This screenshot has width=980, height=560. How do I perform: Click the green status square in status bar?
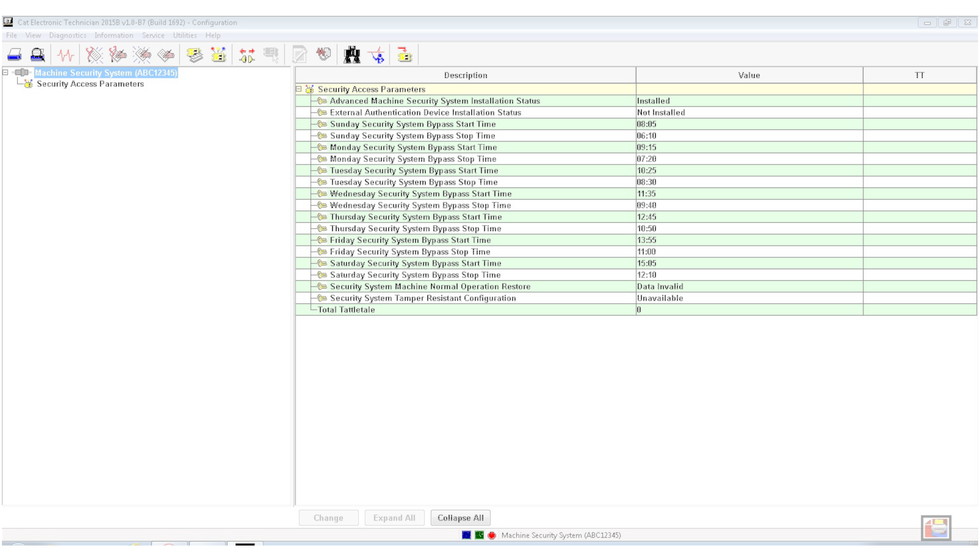coord(479,535)
